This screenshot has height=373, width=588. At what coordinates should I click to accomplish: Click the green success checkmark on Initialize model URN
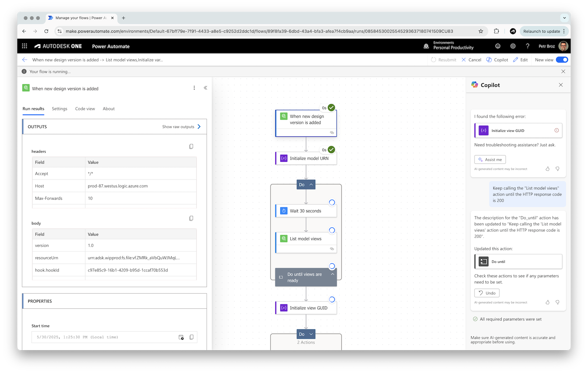coord(331,150)
